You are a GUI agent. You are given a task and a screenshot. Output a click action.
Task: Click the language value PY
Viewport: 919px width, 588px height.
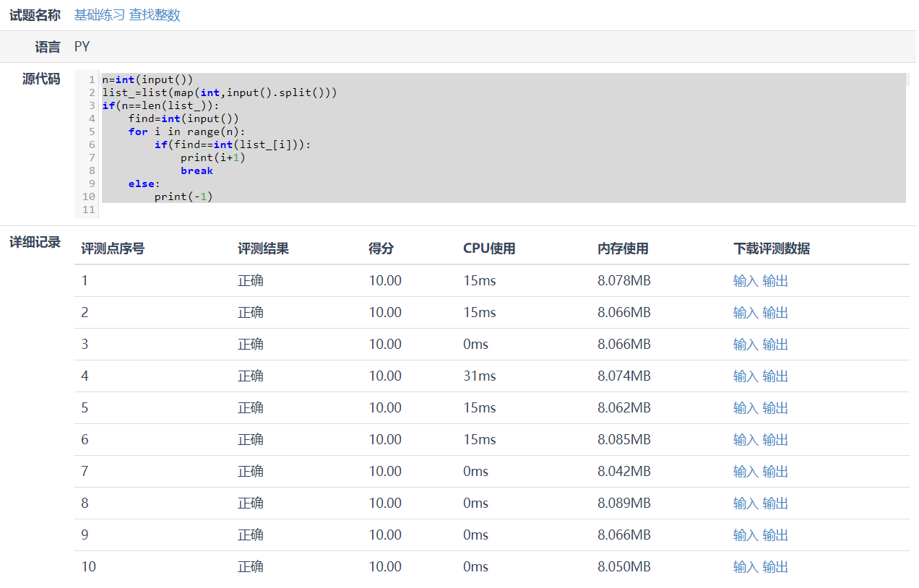pos(82,47)
